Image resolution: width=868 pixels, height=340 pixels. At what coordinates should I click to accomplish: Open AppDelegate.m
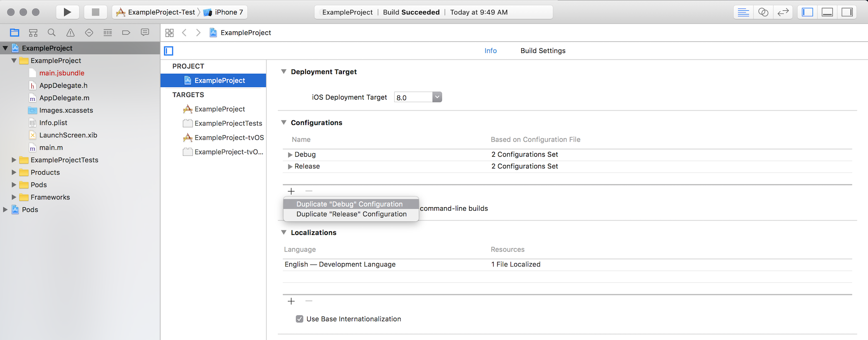click(64, 98)
